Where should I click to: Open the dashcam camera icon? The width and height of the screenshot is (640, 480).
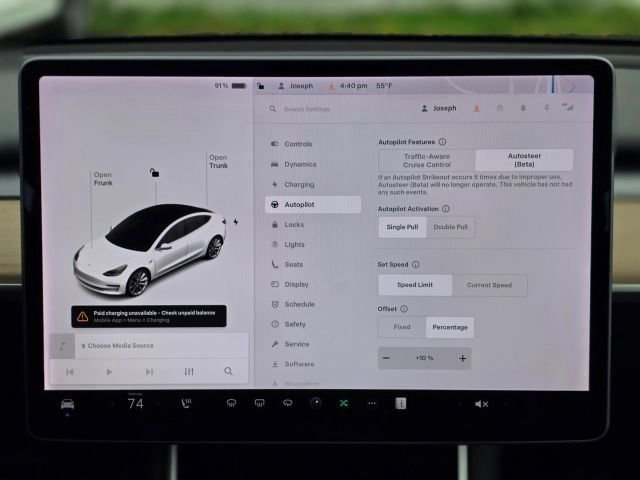(316, 403)
